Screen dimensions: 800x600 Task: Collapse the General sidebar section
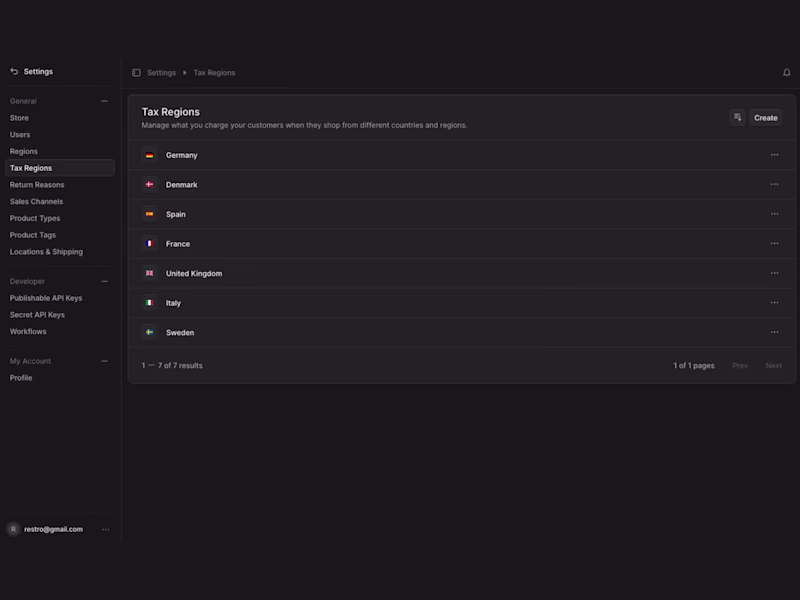point(105,101)
